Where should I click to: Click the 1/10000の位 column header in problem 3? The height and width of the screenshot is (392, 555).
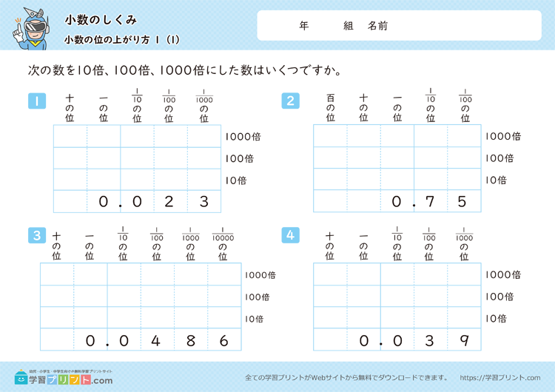(x=223, y=244)
